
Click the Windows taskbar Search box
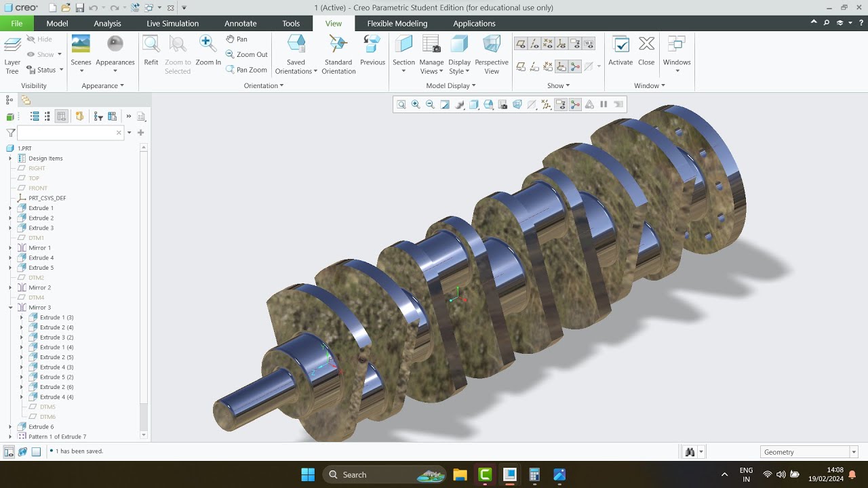coord(384,474)
